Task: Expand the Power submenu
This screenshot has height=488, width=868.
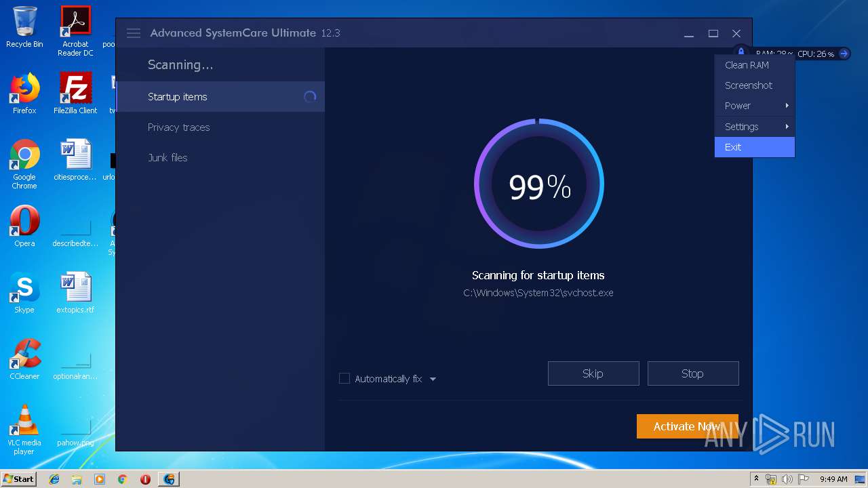Action: 754,106
